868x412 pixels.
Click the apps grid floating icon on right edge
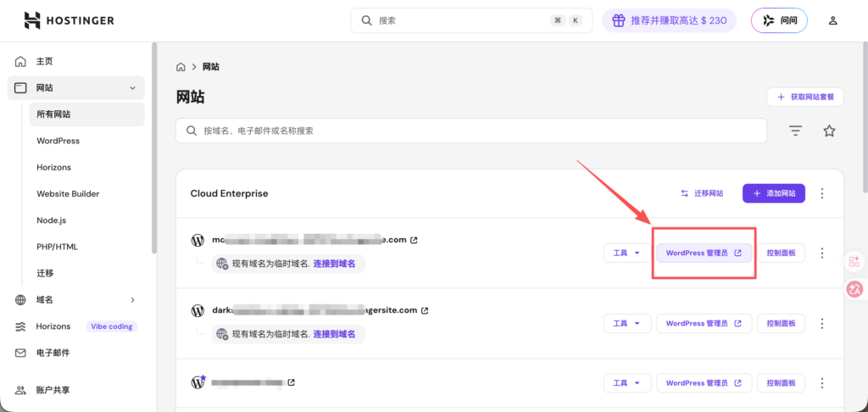tap(854, 262)
